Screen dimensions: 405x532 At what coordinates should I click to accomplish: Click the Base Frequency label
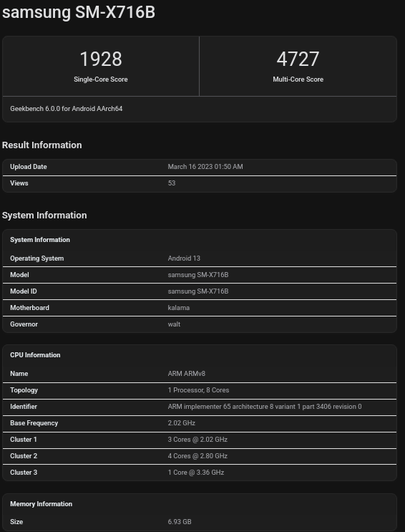tap(34, 423)
